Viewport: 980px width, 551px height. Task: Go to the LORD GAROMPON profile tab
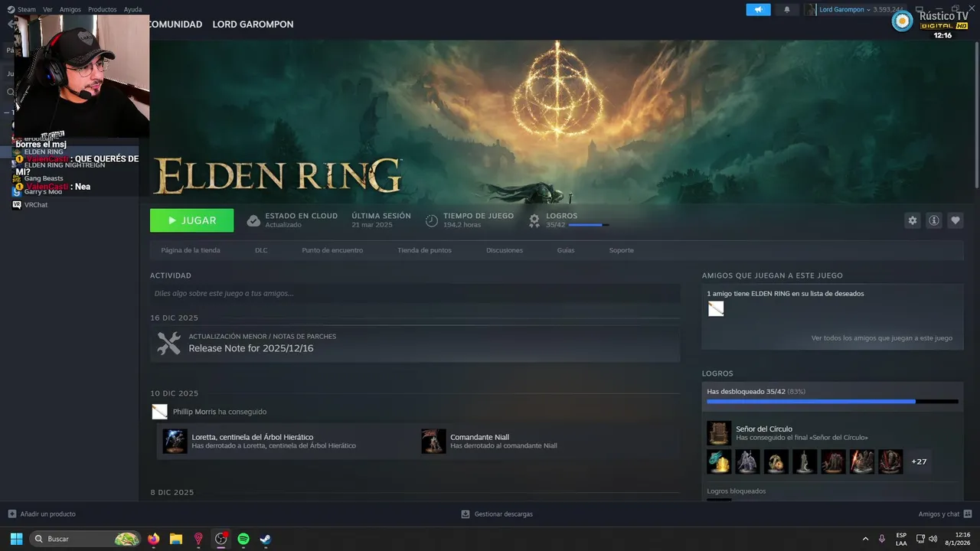[253, 24]
